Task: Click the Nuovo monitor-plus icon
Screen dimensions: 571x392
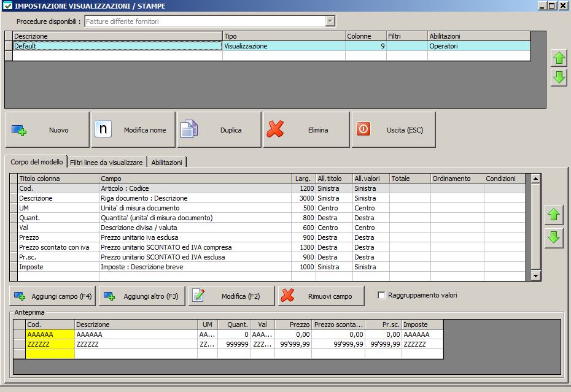Action: point(19,130)
